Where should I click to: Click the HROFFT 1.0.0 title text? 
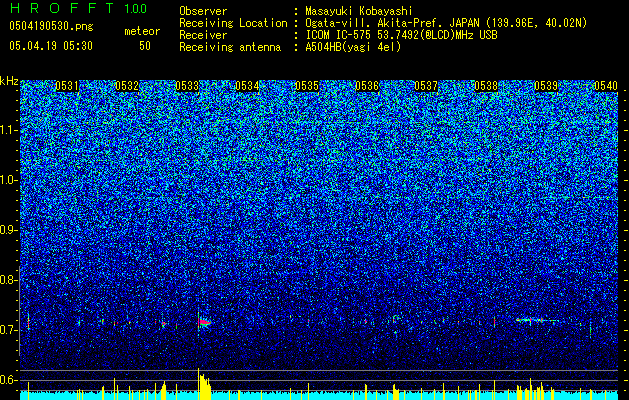(x=78, y=8)
